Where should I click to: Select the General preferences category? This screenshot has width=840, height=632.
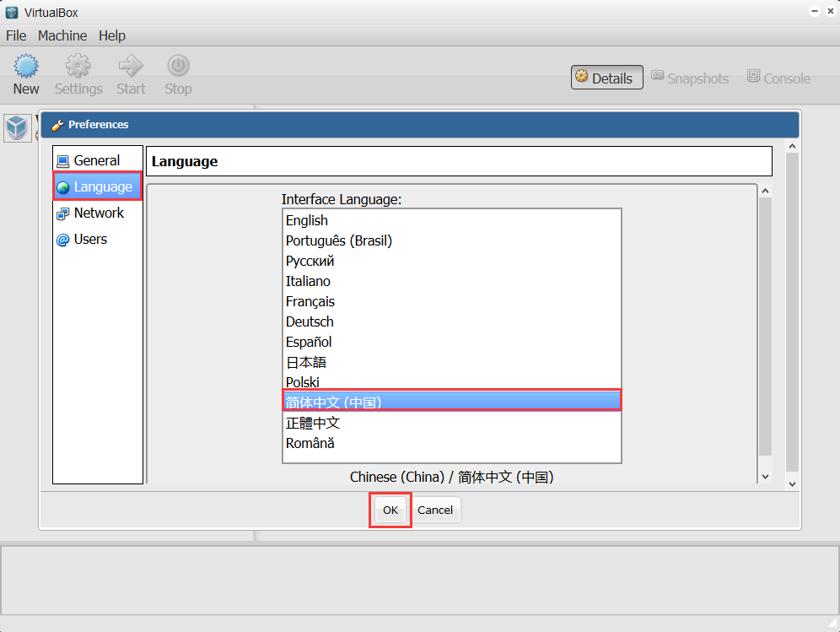click(x=98, y=160)
